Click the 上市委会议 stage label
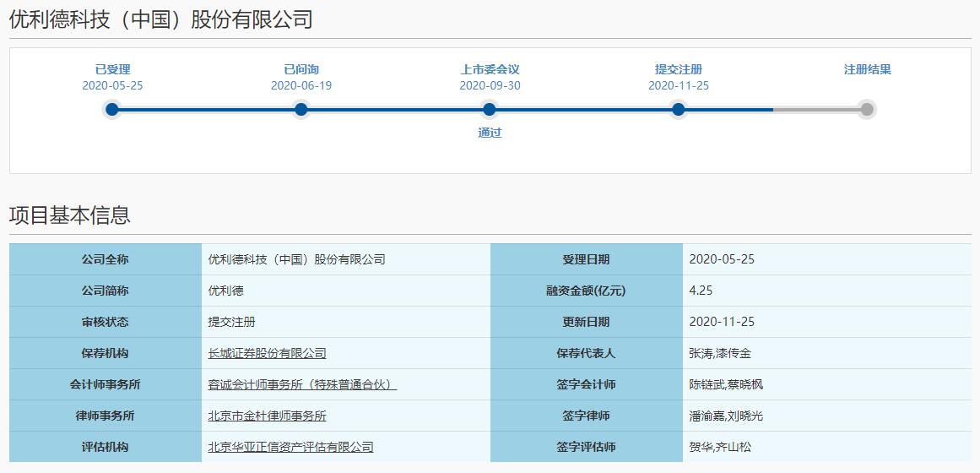This screenshot has height=473, width=980. coord(490,69)
